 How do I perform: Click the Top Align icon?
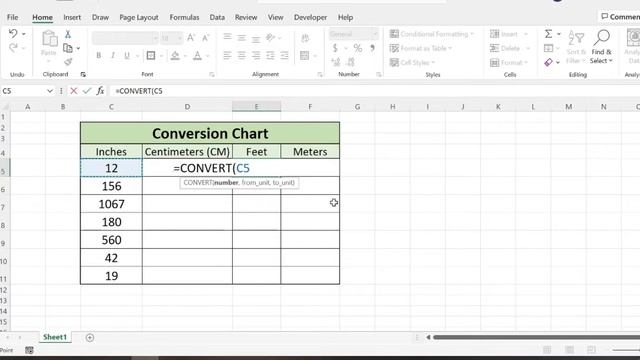pos(227,38)
